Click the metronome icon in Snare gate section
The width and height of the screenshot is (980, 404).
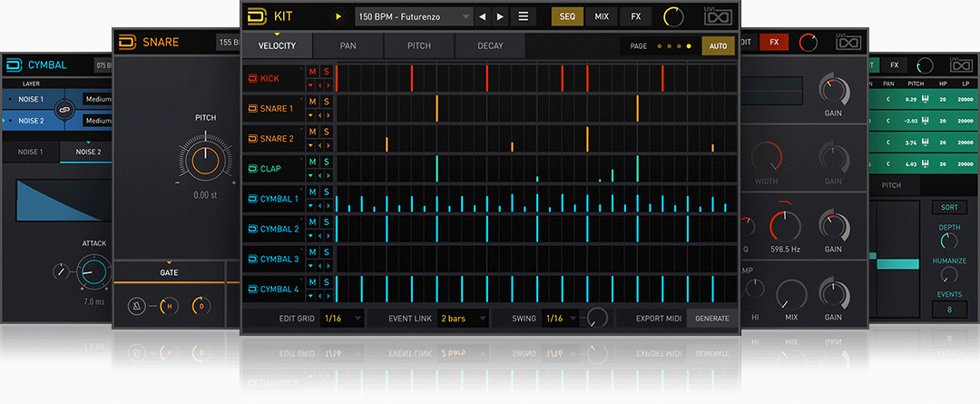(x=139, y=306)
